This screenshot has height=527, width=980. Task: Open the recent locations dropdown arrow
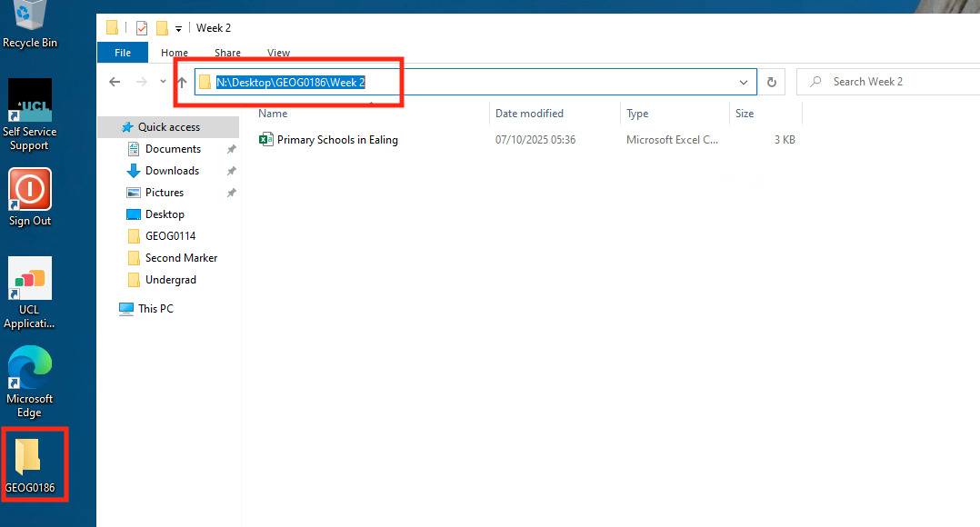[x=163, y=82]
